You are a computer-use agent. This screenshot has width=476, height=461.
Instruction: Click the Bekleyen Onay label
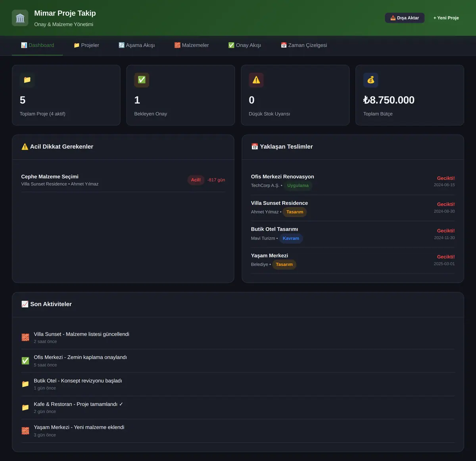click(x=151, y=114)
